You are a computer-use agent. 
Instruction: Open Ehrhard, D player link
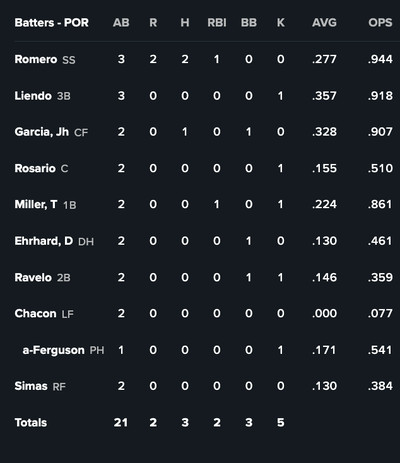click(44, 241)
